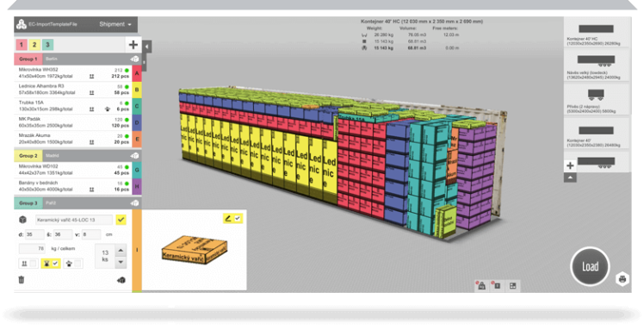Viewport: 644px width, 330px height.
Task: Select group tab number 2
Action: pyautogui.click(x=34, y=45)
